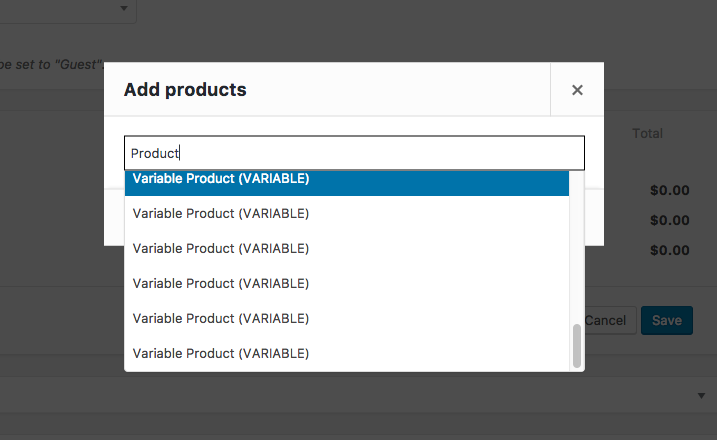
Task: Pick the last Variable Product result in list
Action: coord(347,353)
